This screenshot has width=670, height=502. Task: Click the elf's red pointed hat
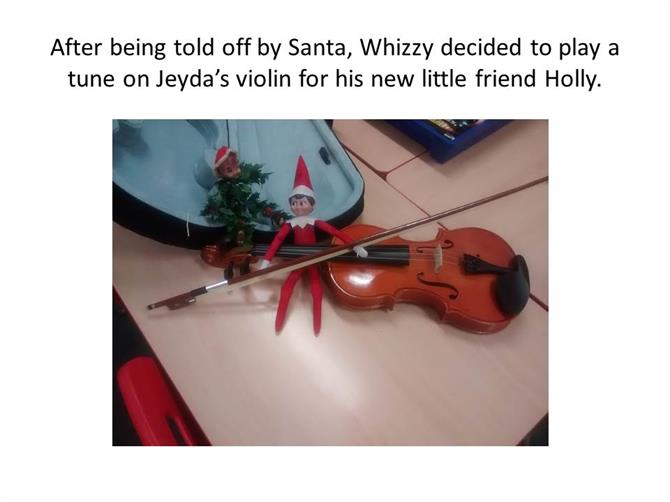coord(302,176)
